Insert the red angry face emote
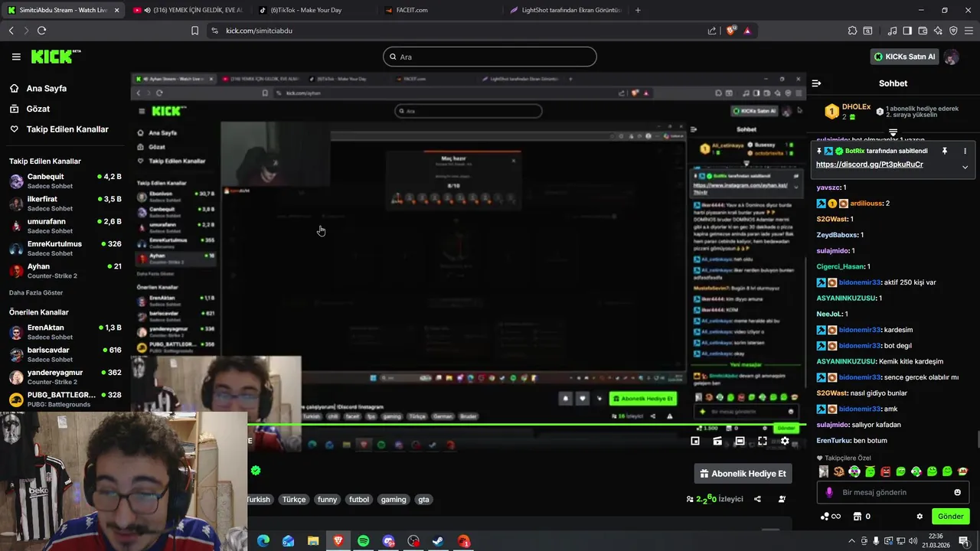The width and height of the screenshot is (980, 551). [x=886, y=471]
